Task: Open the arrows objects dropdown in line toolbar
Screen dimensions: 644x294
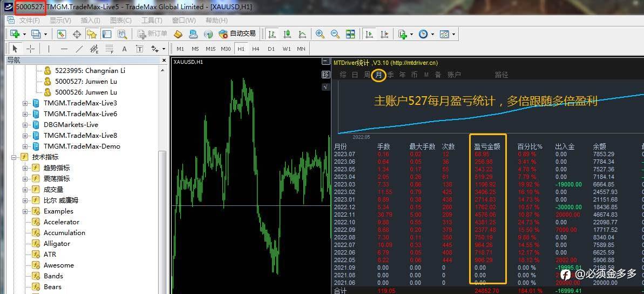Action: point(164,49)
